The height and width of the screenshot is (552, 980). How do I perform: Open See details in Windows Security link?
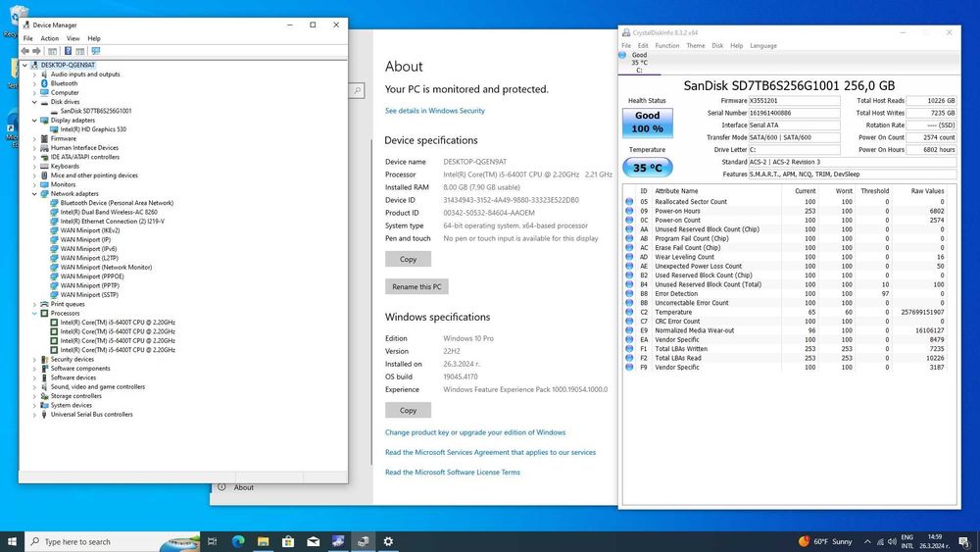pyautogui.click(x=435, y=111)
